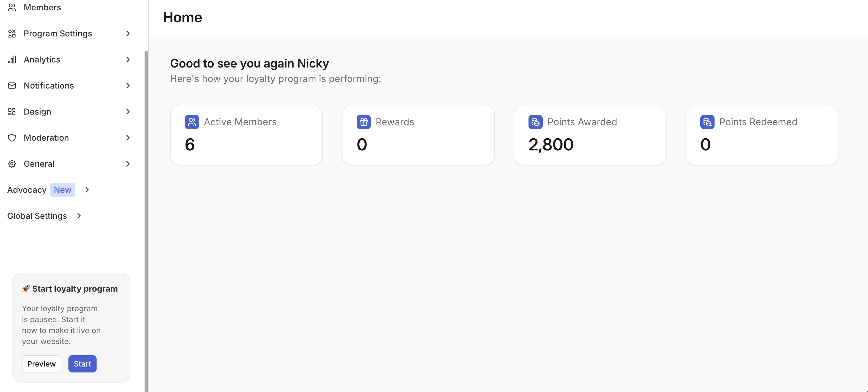The height and width of the screenshot is (392, 868).
Task: Expand the Moderation chevron
Action: (128, 138)
